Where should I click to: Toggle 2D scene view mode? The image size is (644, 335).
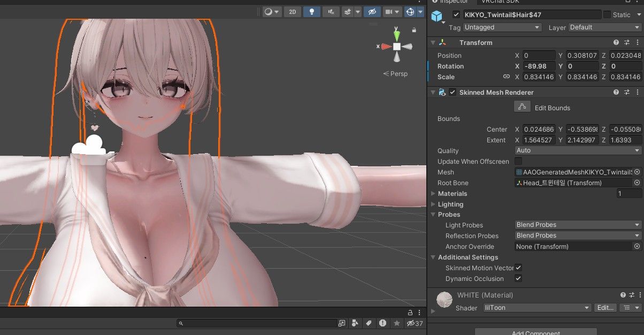click(292, 12)
